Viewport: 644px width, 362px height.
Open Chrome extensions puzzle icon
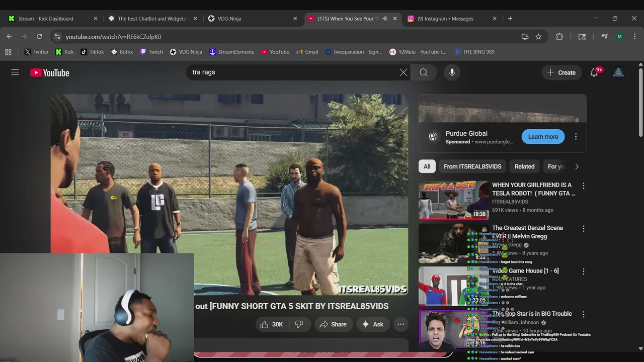[x=559, y=36]
